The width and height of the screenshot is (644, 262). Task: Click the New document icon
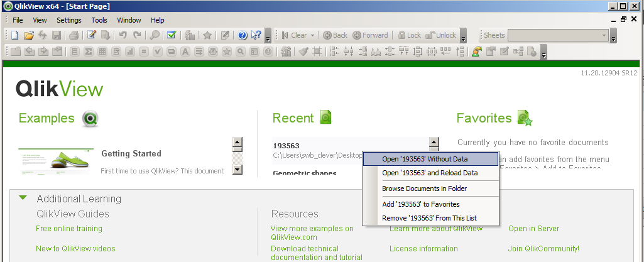[x=15, y=35]
